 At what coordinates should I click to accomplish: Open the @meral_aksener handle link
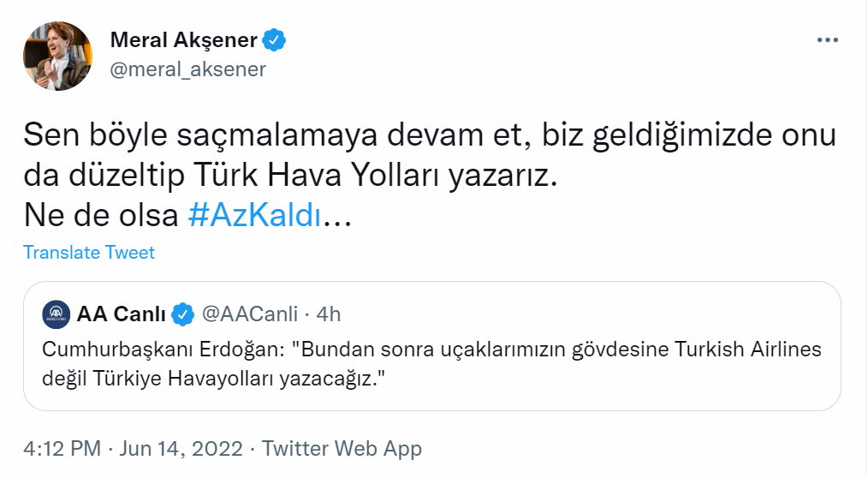click(188, 69)
